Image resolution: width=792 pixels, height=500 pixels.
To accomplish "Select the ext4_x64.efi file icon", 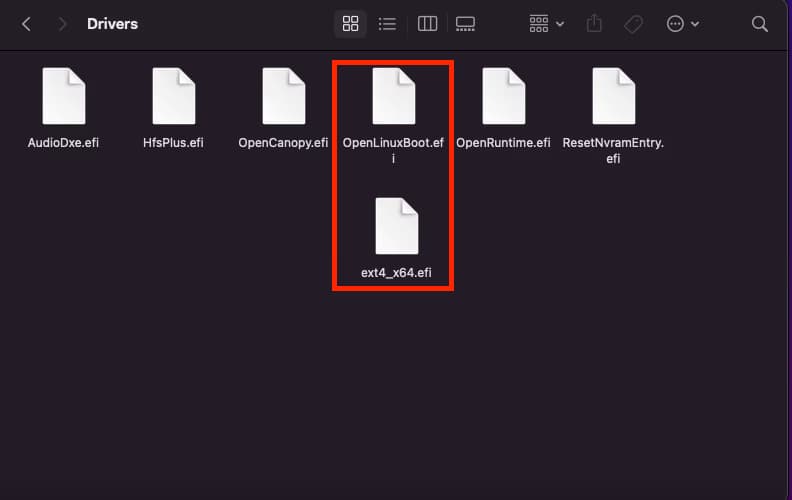I will tap(397, 226).
